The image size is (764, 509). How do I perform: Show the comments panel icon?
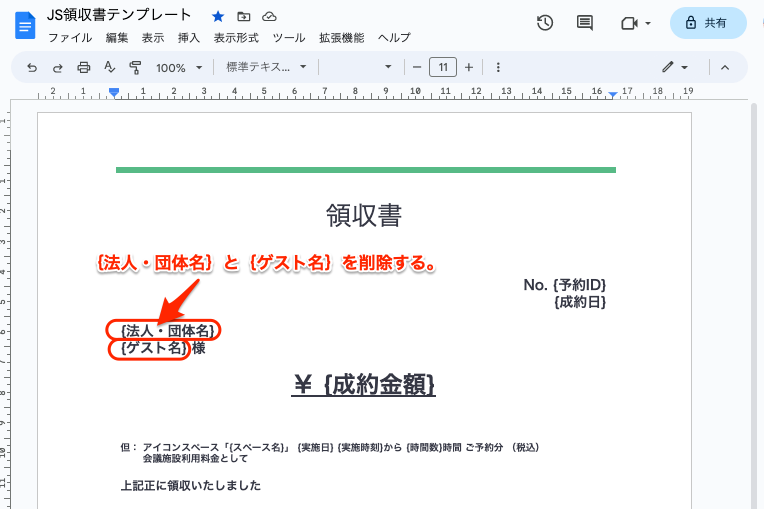coord(584,23)
